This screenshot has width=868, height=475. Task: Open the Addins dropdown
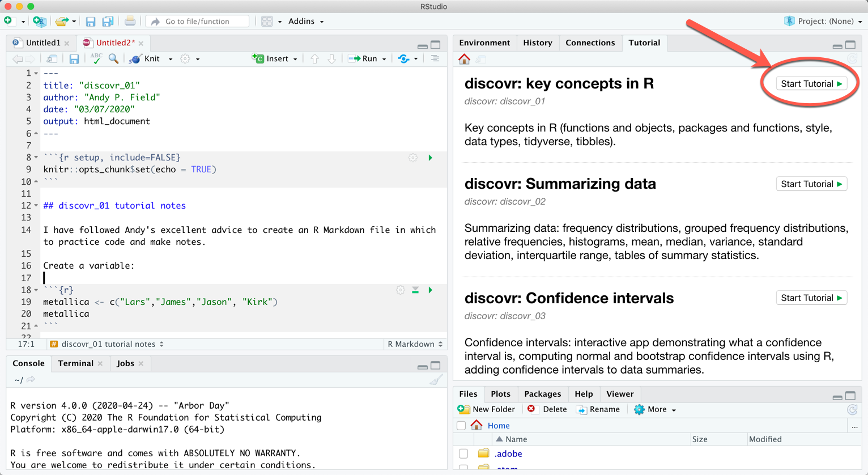coord(306,22)
